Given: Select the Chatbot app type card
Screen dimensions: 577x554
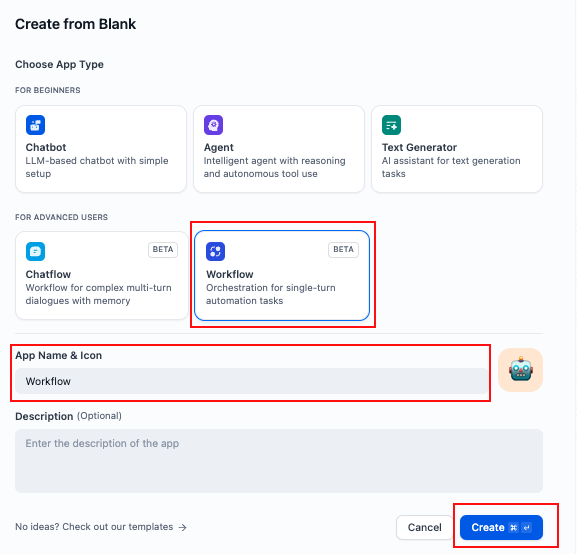Looking at the screenshot, I should 101,149.
